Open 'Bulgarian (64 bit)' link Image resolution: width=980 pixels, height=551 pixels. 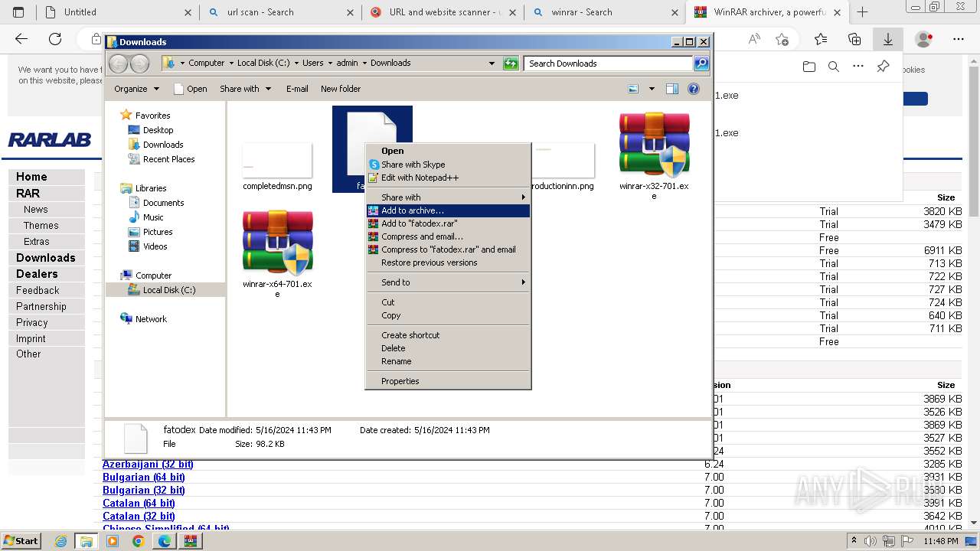144,477
